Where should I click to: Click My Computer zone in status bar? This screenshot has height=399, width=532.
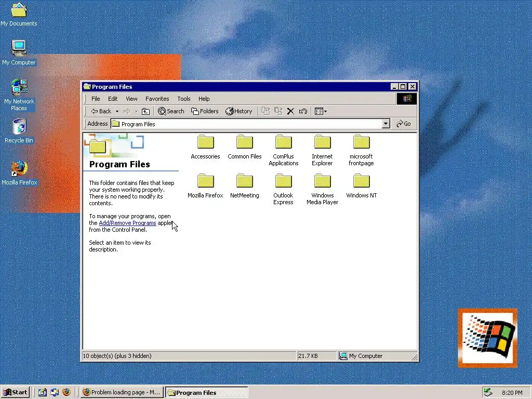click(x=361, y=356)
